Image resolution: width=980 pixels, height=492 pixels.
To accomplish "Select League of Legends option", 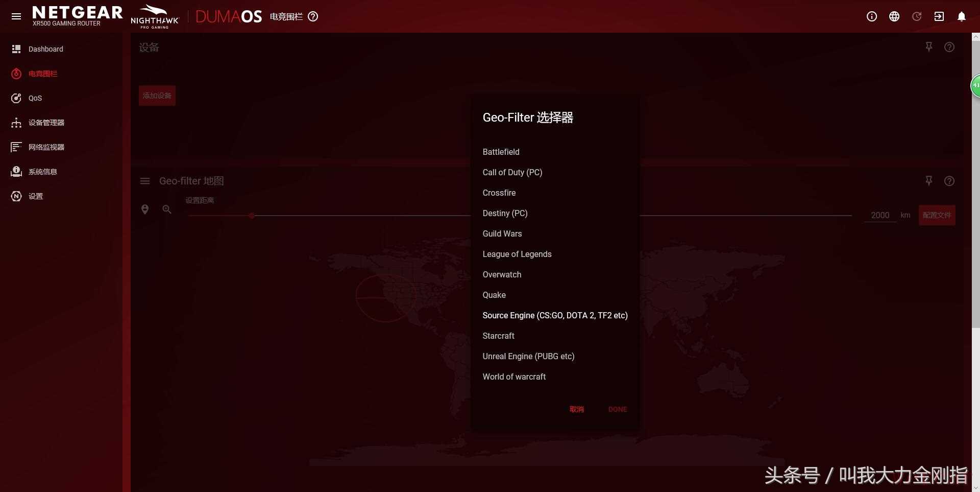I will (555, 254).
